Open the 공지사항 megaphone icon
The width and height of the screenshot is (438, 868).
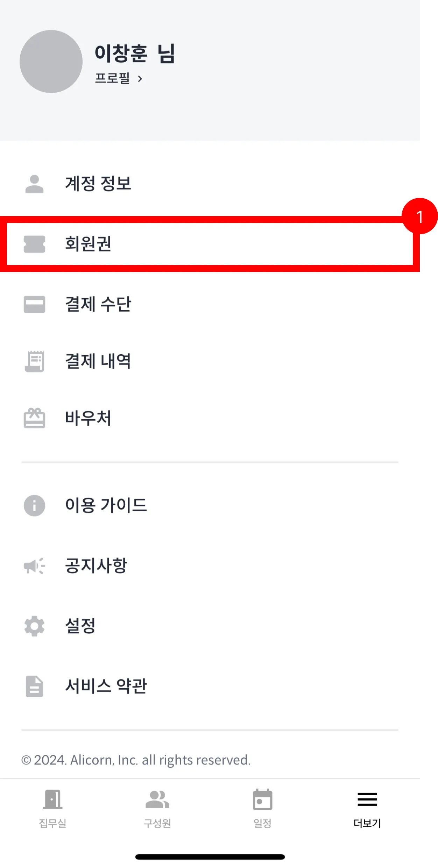click(34, 565)
